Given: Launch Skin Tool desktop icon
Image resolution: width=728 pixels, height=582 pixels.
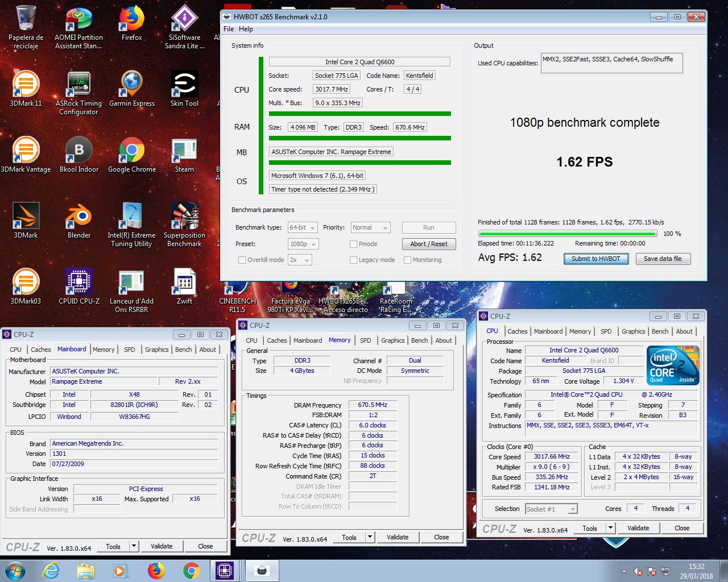Looking at the screenshot, I should click(x=184, y=89).
